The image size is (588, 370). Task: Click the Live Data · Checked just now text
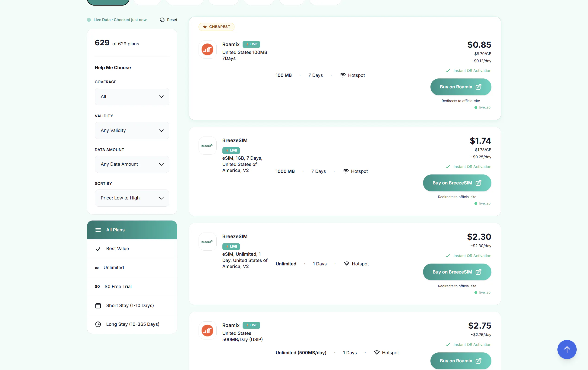(120, 20)
